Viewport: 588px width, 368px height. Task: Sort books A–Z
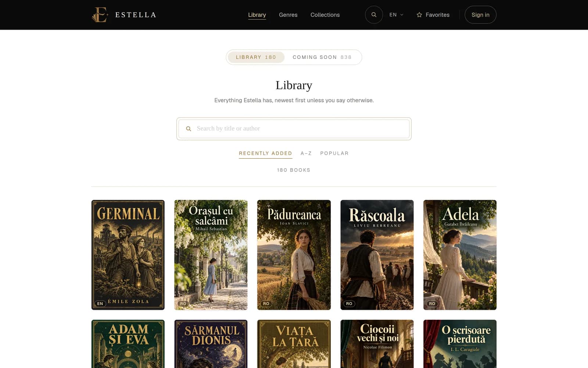click(x=306, y=153)
